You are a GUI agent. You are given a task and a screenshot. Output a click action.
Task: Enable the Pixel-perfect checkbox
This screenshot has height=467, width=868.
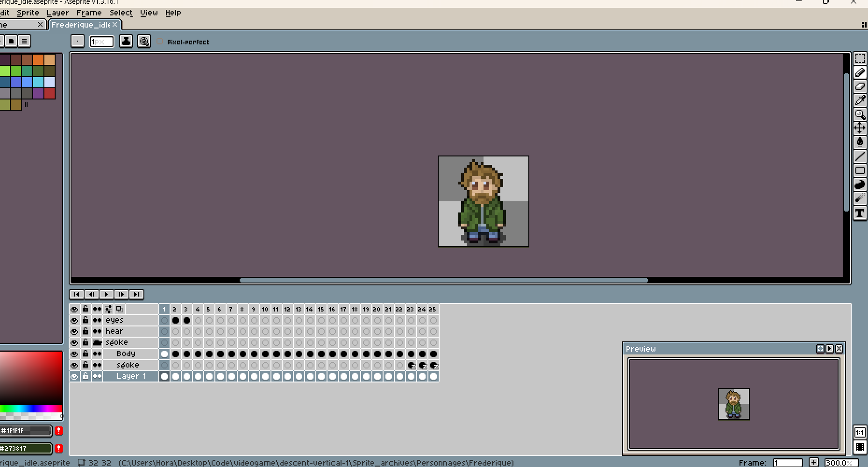coord(160,42)
